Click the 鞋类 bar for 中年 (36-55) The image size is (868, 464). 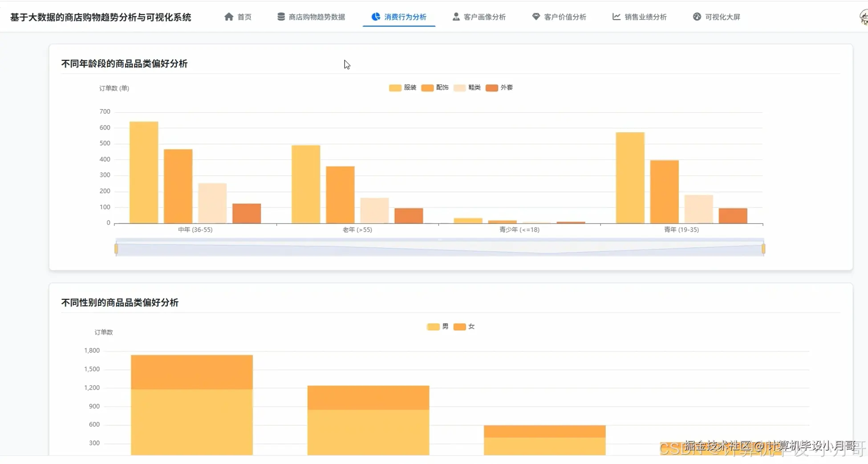(212, 203)
